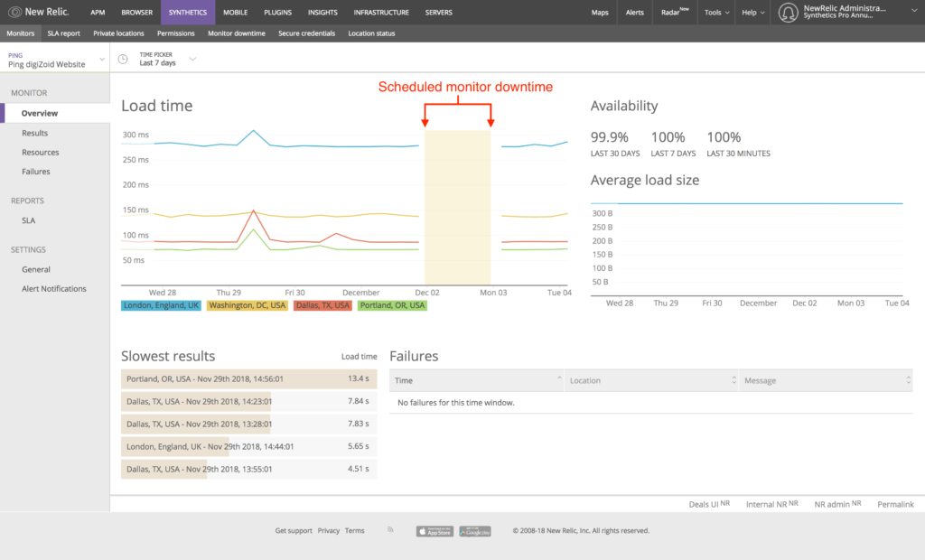Open the Deals UI link
The width and height of the screenshot is (925, 560).
coord(709,504)
